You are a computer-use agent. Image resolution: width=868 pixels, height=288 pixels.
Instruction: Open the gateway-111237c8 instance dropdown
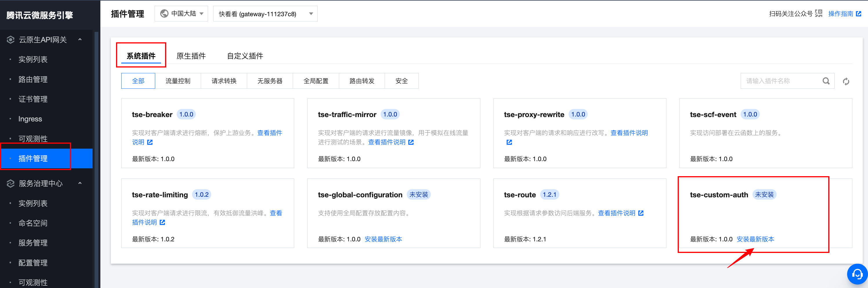click(x=265, y=14)
